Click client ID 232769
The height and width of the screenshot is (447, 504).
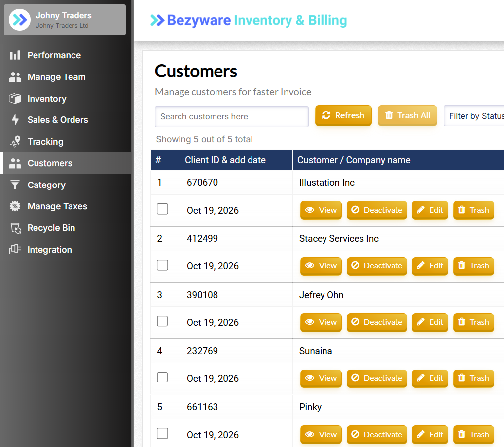[203, 351]
